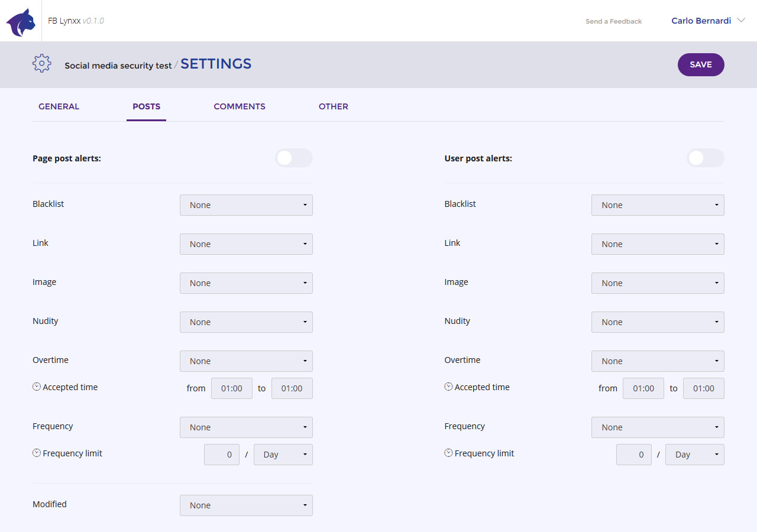Open the user menu chevron next to Carlo Bernardi
This screenshot has height=532, width=757.
pos(742,21)
